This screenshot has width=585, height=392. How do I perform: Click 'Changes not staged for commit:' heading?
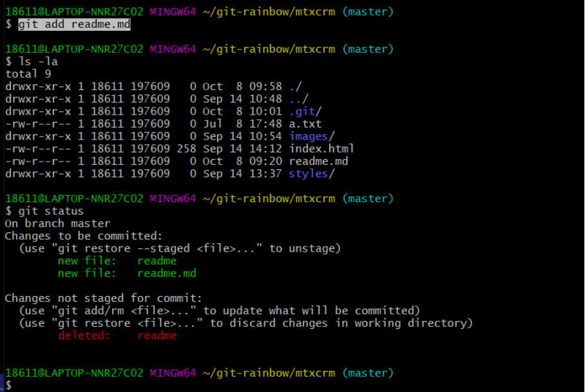(103, 298)
